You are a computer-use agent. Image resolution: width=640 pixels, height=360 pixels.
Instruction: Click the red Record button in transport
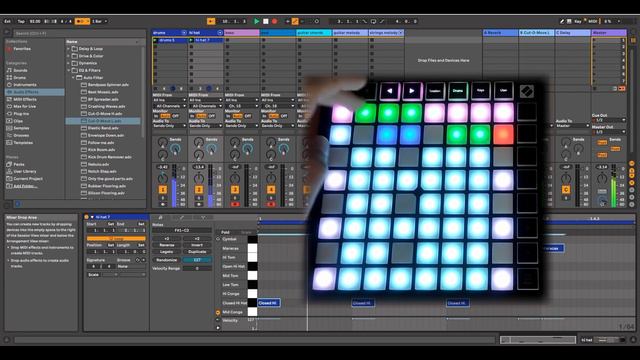click(x=275, y=21)
